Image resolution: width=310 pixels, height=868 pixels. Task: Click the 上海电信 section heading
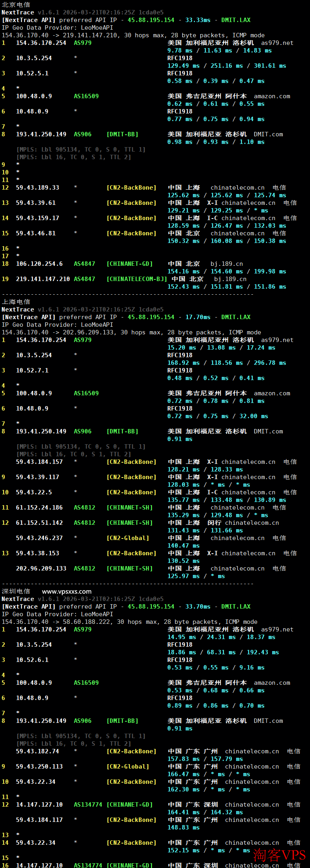pos(16,302)
